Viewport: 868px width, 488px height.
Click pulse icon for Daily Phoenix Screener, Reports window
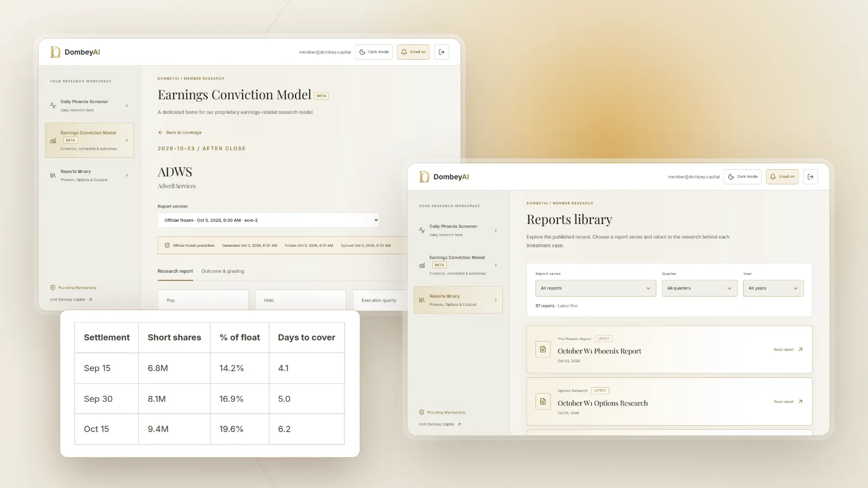coord(422,230)
